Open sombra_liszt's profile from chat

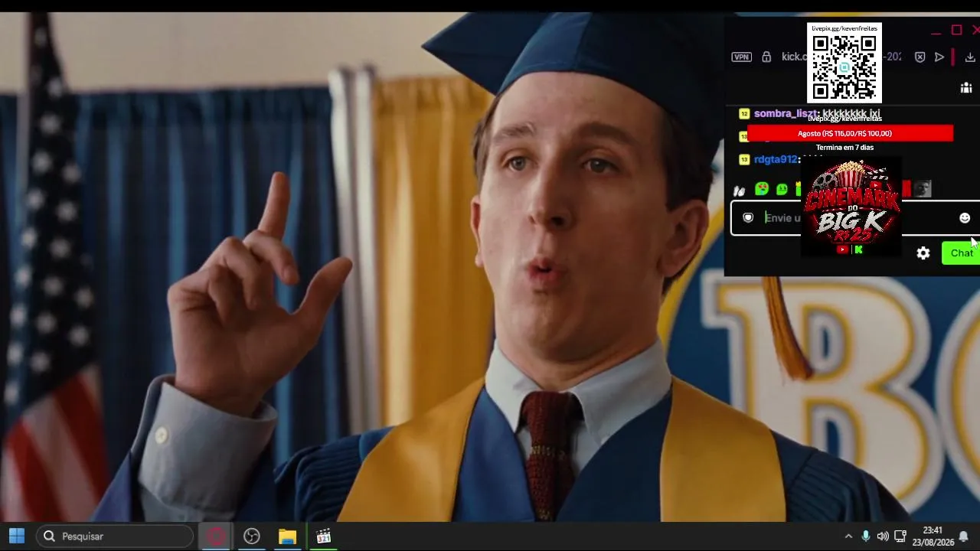pos(786,113)
